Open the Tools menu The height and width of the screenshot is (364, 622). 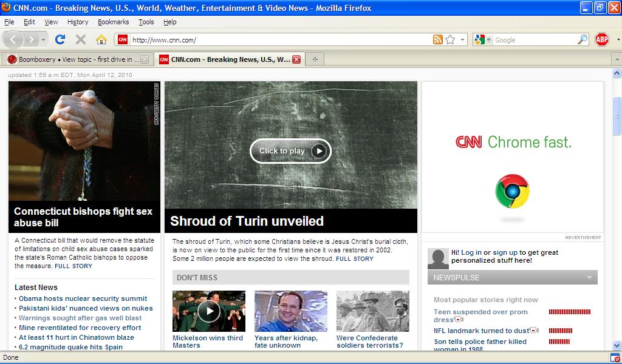(x=146, y=22)
